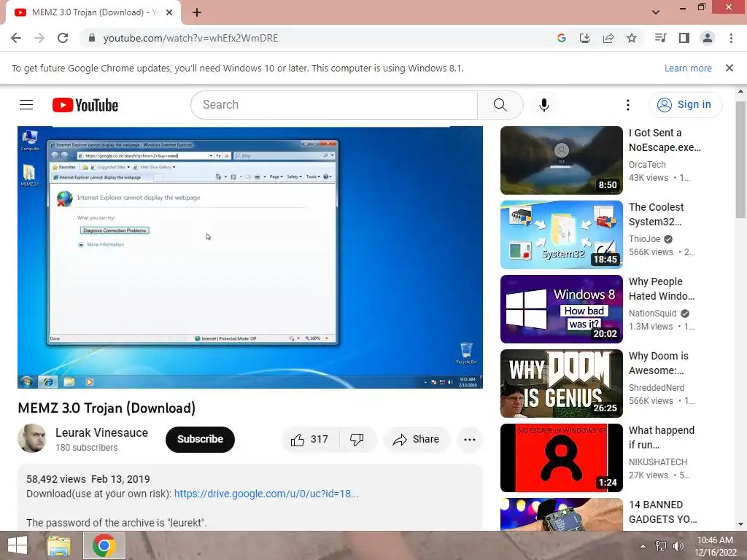
Task: Click OrcaTech channel name
Action: [647, 165]
